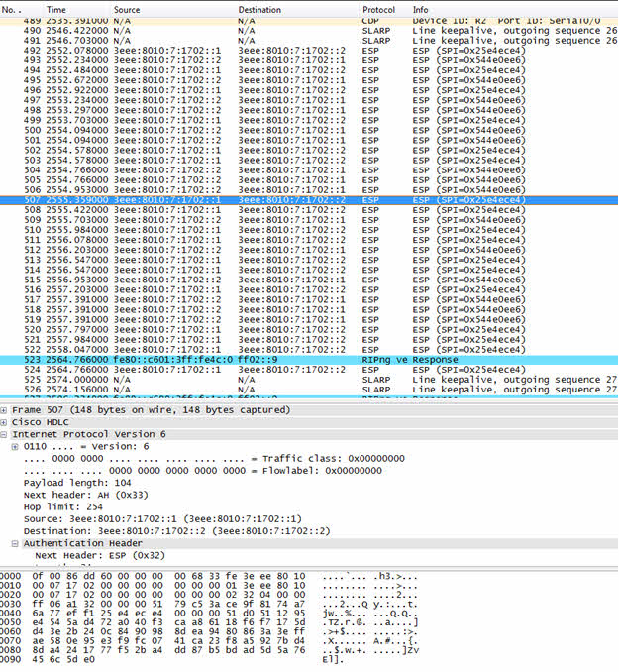Expand the Frame 507 details tree

point(4,410)
